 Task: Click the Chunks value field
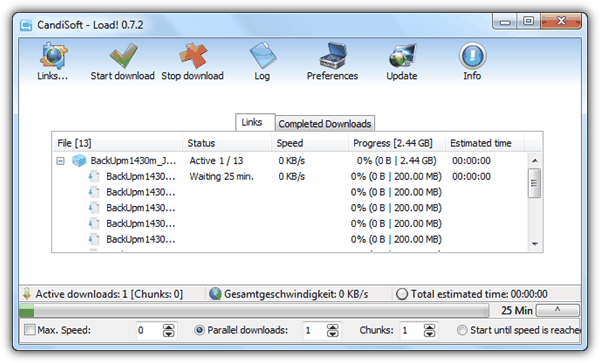[x=412, y=330]
